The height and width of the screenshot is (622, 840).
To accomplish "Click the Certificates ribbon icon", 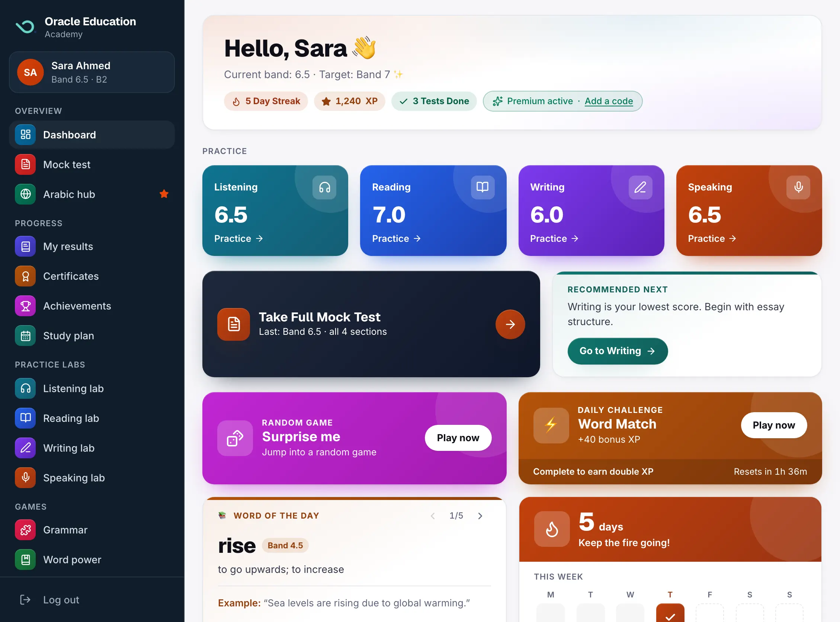I will tap(25, 276).
